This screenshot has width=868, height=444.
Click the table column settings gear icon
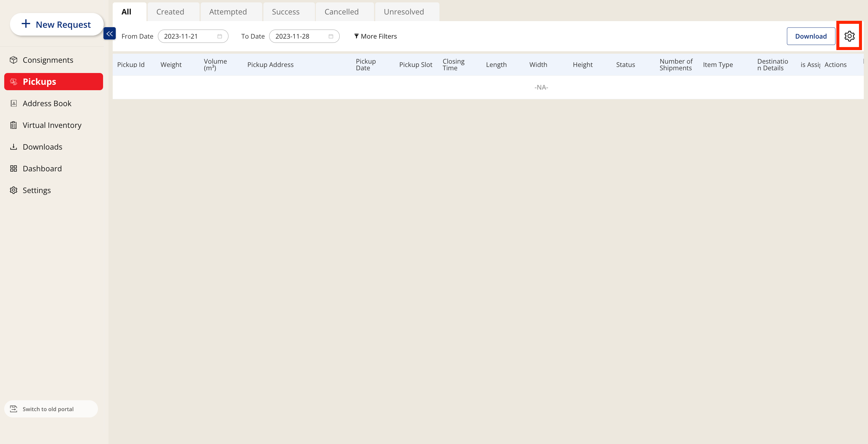coord(849,36)
